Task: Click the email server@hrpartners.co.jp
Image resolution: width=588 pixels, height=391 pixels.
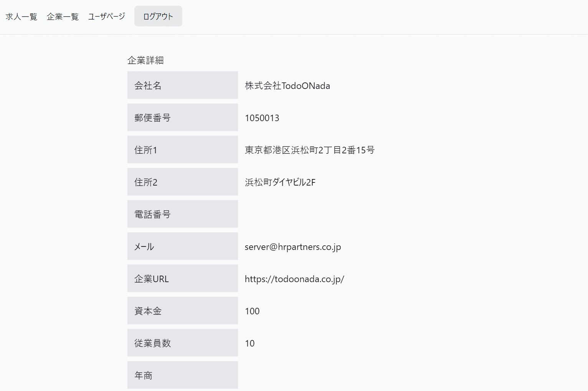Action: [292, 246]
